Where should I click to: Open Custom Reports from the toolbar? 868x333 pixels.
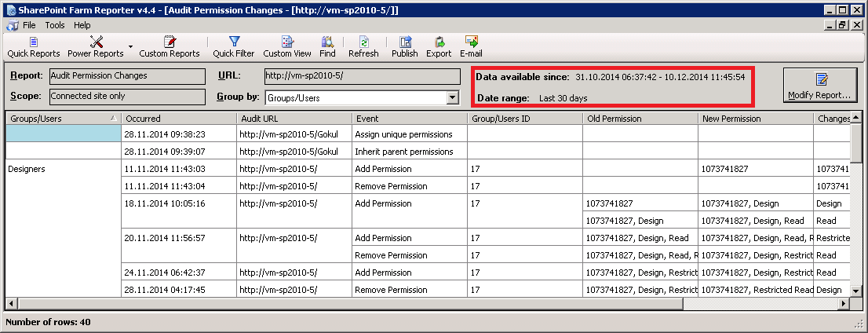(169, 47)
